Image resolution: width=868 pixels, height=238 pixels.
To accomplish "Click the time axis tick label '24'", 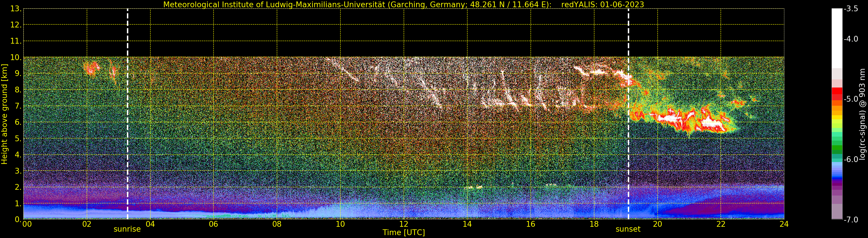I will point(784,224).
